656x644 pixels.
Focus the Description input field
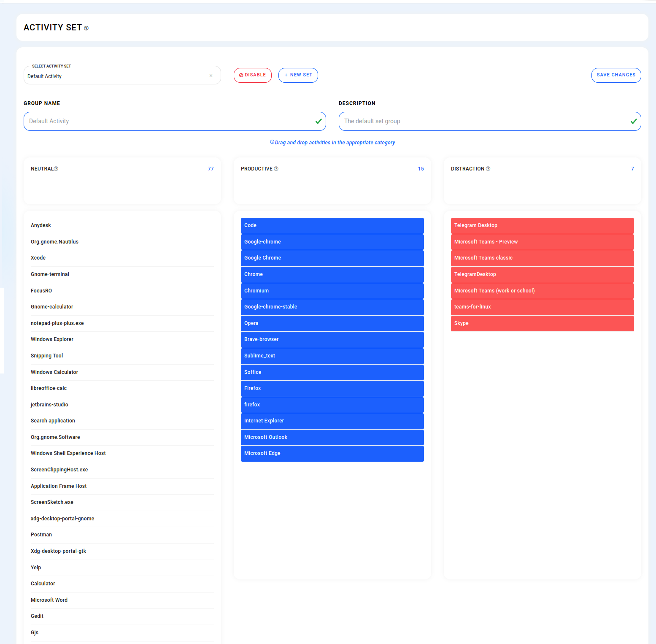pyautogui.click(x=490, y=121)
